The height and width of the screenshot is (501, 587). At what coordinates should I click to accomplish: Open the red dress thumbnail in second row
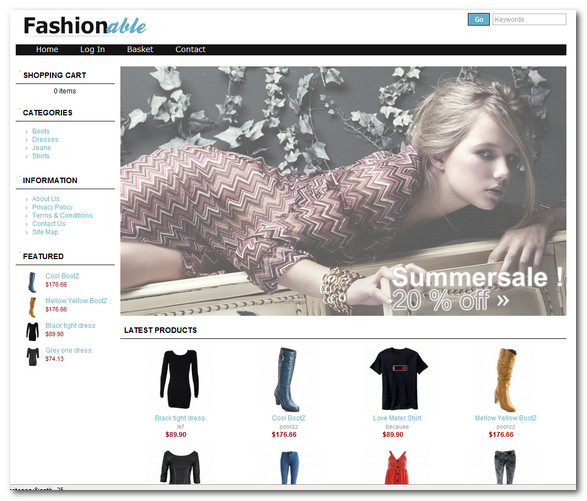[397, 468]
